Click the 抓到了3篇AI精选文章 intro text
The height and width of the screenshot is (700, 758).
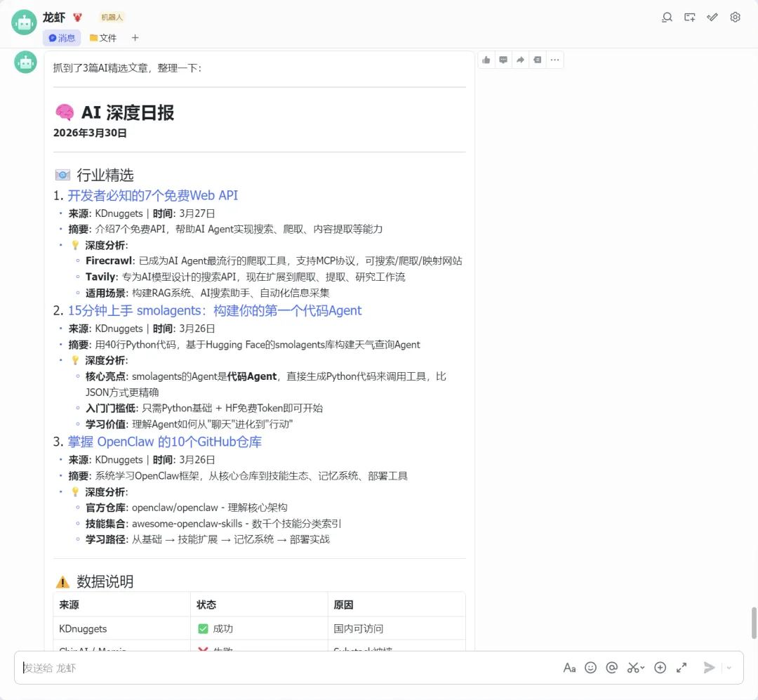127,68
